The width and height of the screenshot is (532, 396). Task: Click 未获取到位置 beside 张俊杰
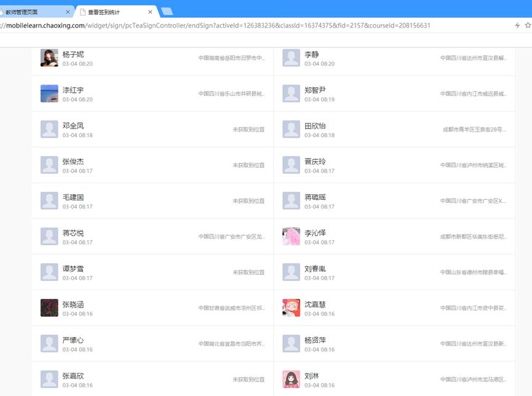(248, 165)
